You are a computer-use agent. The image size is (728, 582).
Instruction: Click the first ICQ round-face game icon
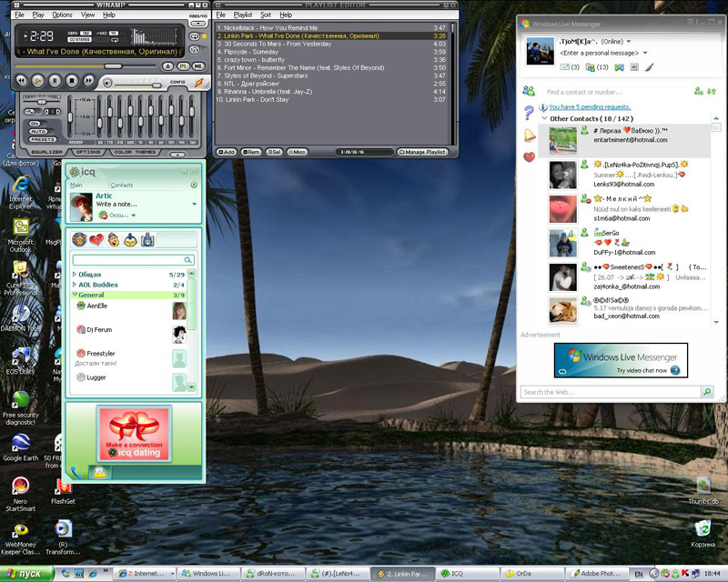click(79, 240)
